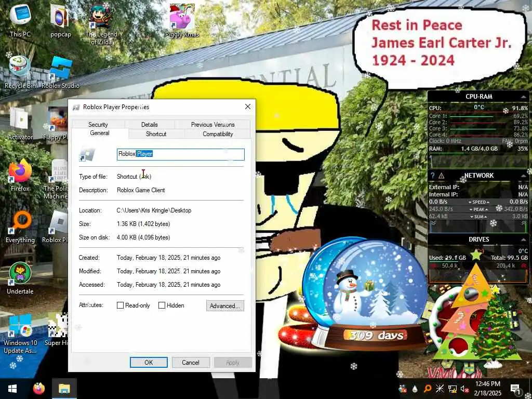
Task: Select the Recycle Bin icon
Action: [x=20, y=72]
